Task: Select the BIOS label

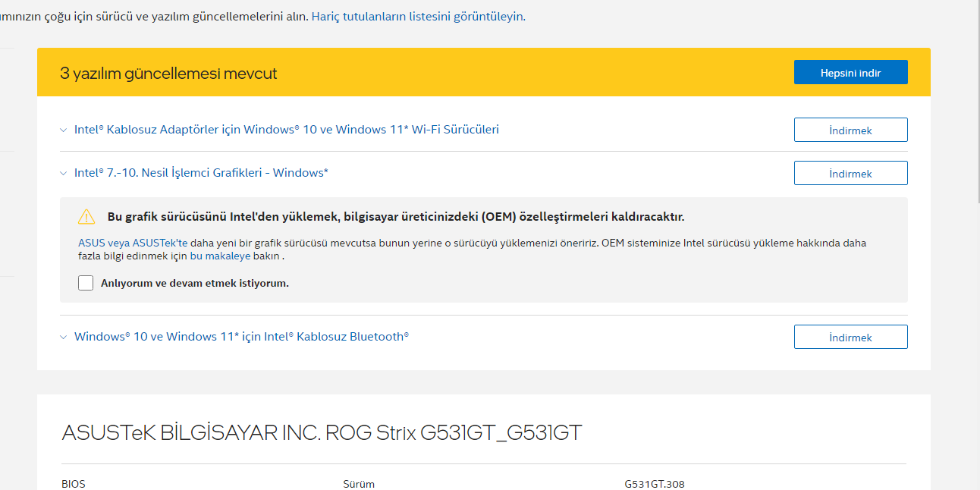Action: [74, 484]
